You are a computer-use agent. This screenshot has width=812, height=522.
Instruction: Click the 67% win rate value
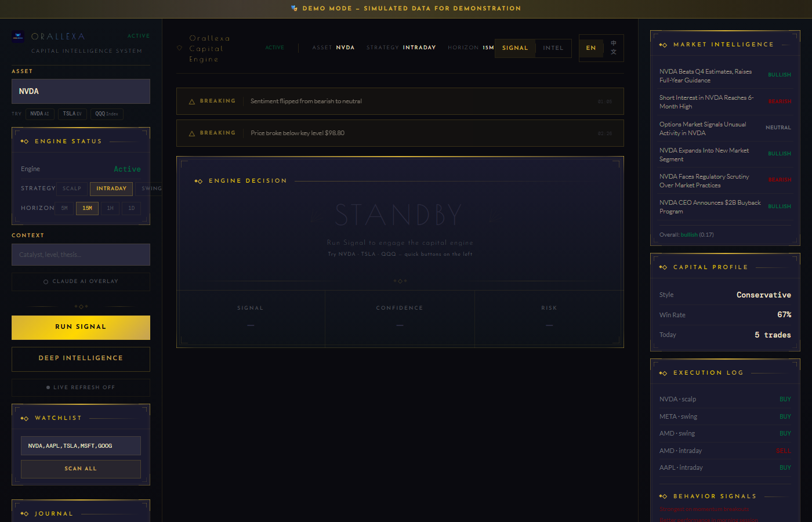point(784,315)
